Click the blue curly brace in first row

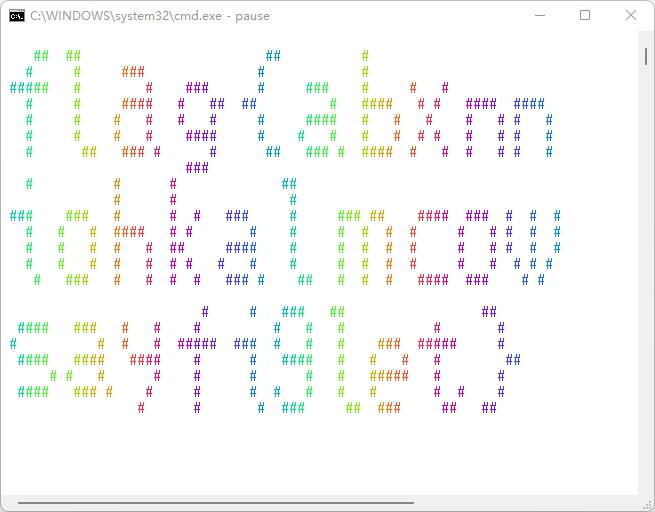click(x=262, y=105)
